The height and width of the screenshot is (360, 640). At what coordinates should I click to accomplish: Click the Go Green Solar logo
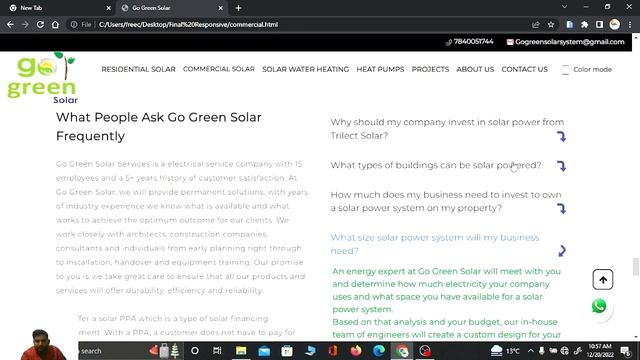pyautogui.click(x=42, y=78)
